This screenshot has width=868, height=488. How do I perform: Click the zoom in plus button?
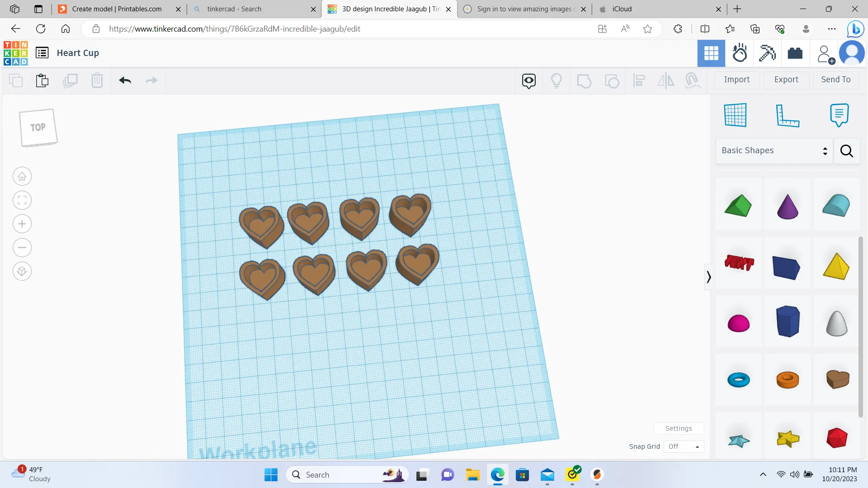[x=22, y=224]
